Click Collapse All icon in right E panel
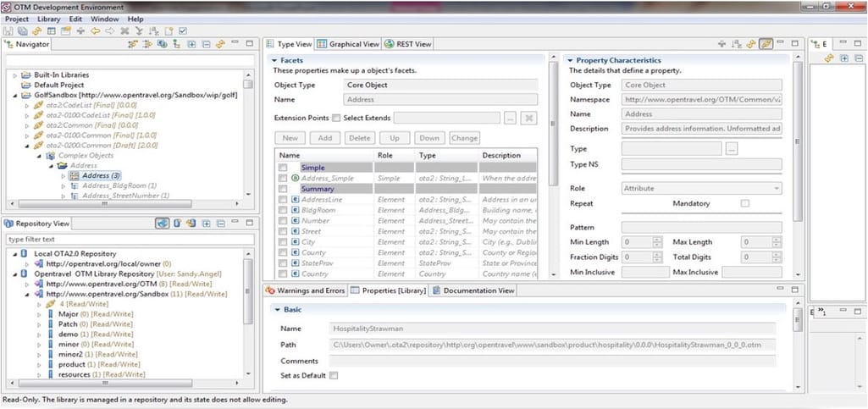The width and height of the screenshot is (868, 409). click(859, 58)
